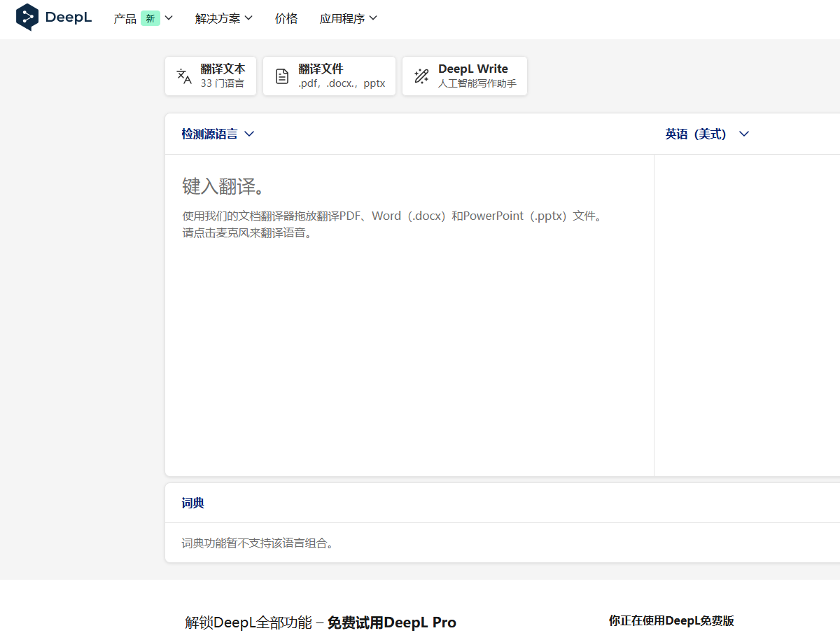Open the 检测源语言 source language selector
Image resolution: width=840 pixels, height=633 pixels.
click(218, 134)
